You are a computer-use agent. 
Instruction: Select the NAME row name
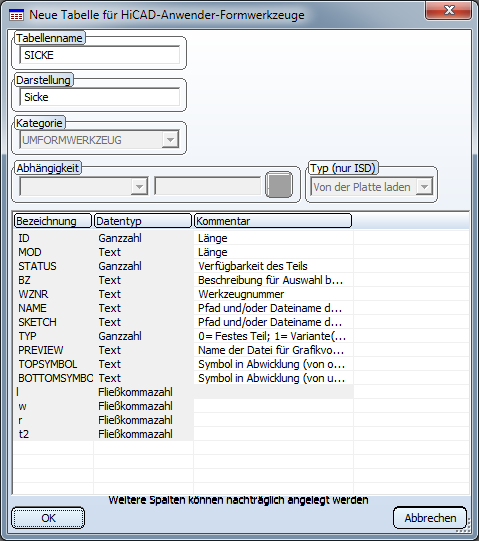(x=32, y=308)
